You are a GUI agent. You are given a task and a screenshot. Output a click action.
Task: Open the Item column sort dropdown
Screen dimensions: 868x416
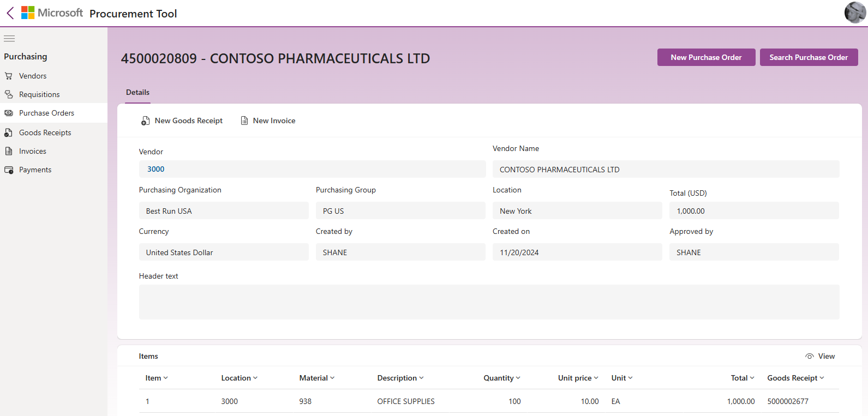(165, 378)
